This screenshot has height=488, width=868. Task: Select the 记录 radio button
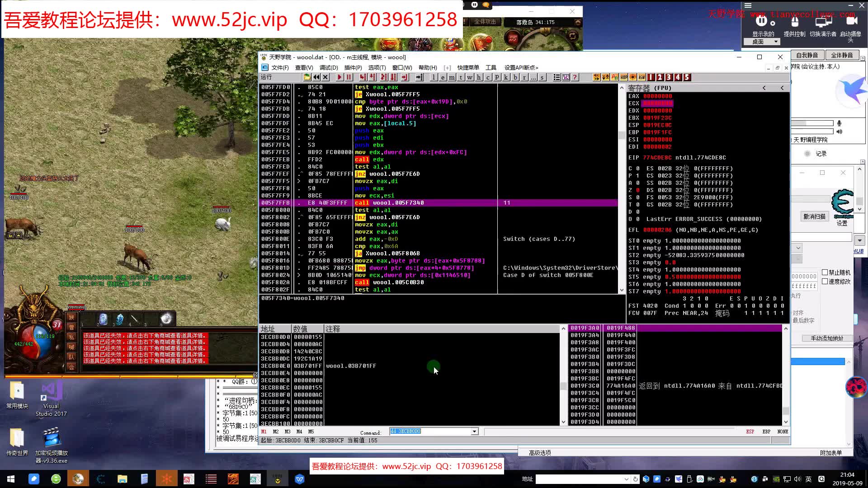pyautogui.click(x=807, y=154)
